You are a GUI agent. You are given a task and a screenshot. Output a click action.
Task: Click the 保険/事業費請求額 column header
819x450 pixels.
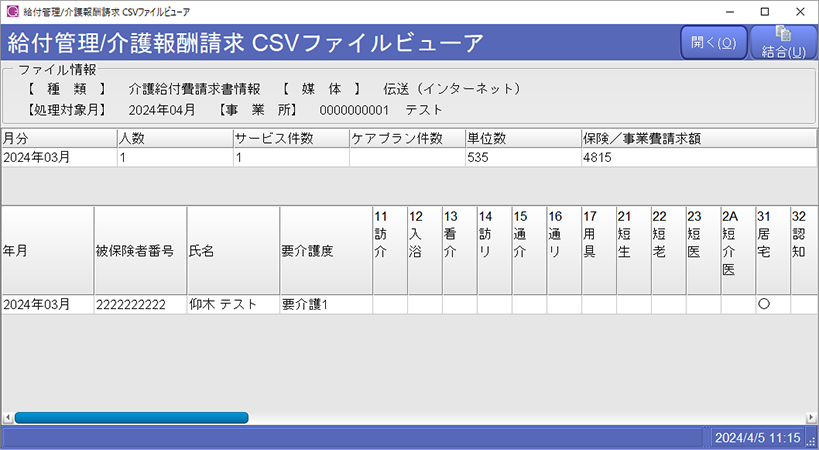pyautogui.click(x=699, y=138)
